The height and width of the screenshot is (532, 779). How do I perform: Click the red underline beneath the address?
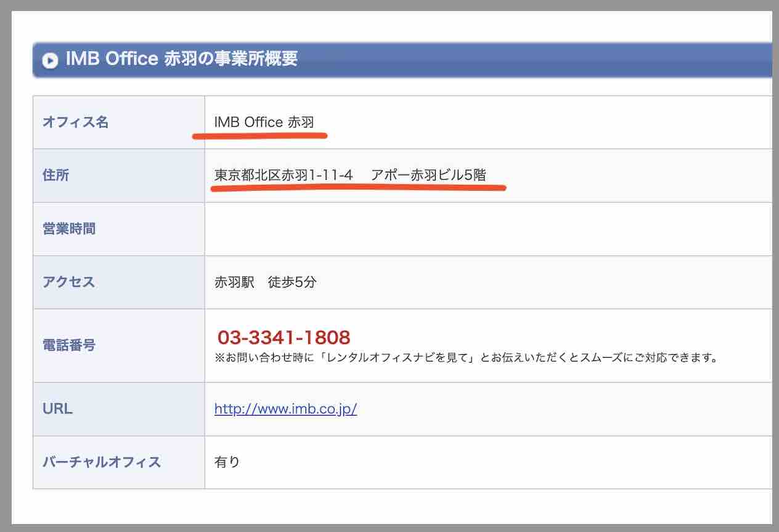359,189
